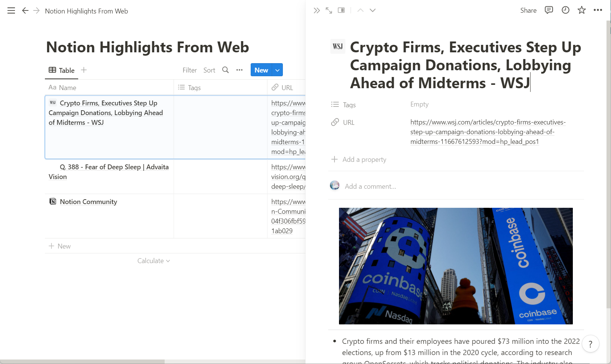Click the Tags cell of Crypto Firms row

pyautogui.click(x=220, y=127)
